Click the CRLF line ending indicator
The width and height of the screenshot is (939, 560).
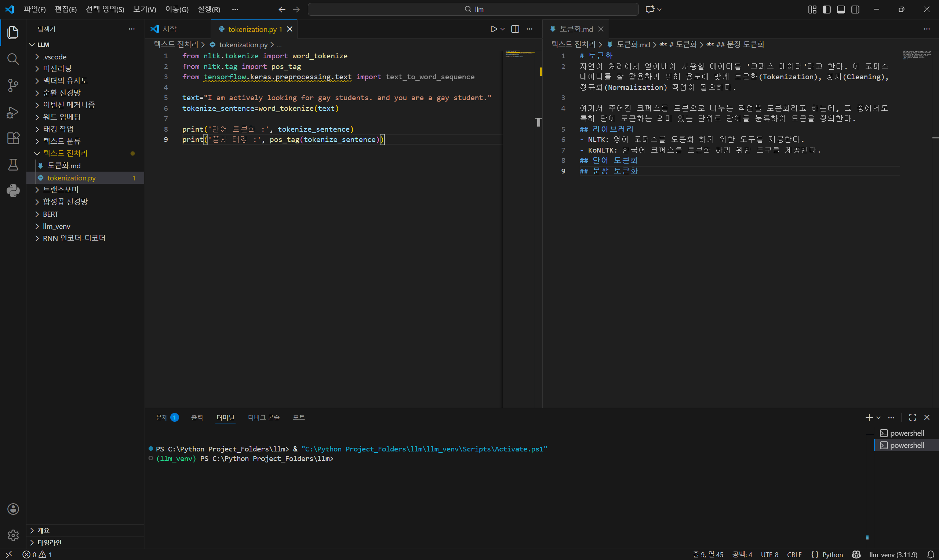(794, 554)
